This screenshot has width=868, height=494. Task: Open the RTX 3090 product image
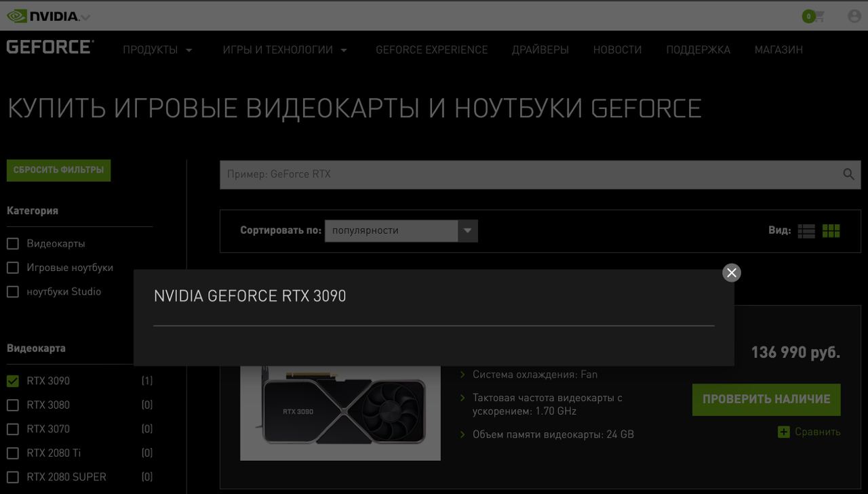pyautogui.click(x=340, y=413)
